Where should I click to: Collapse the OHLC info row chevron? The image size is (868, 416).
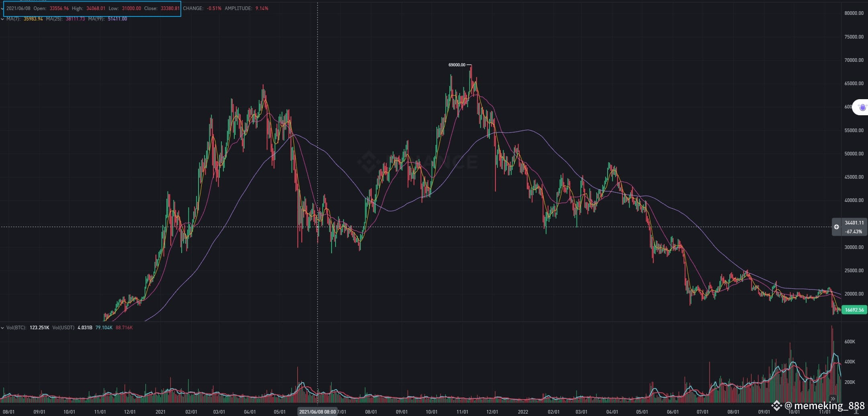click(2, 8)
